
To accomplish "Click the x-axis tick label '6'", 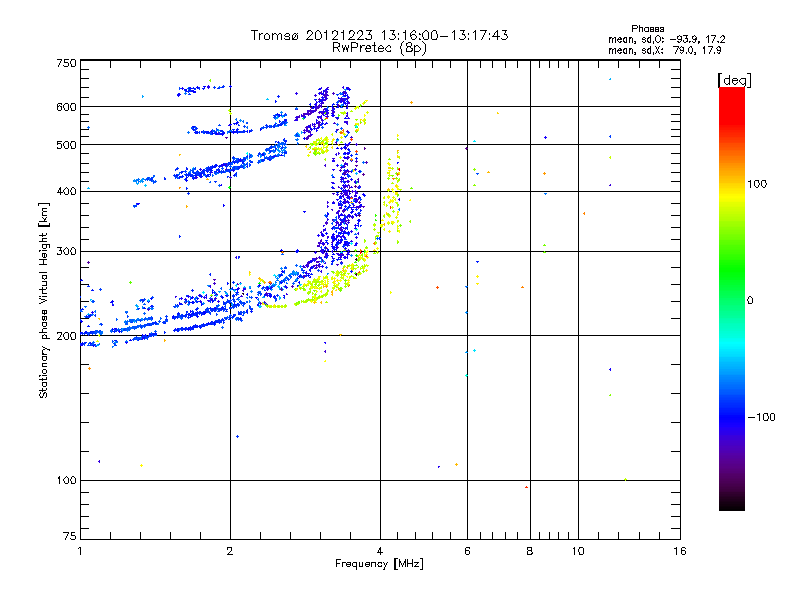I will (x=467, y=551).
